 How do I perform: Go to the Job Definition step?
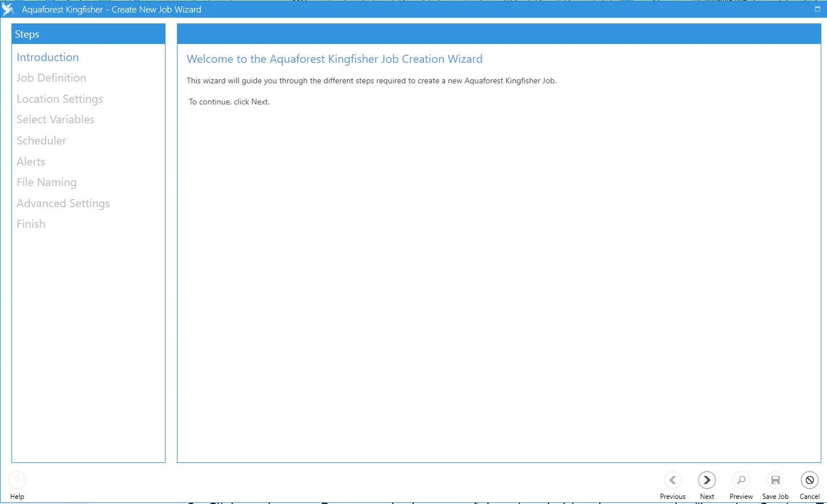point(51,78)
